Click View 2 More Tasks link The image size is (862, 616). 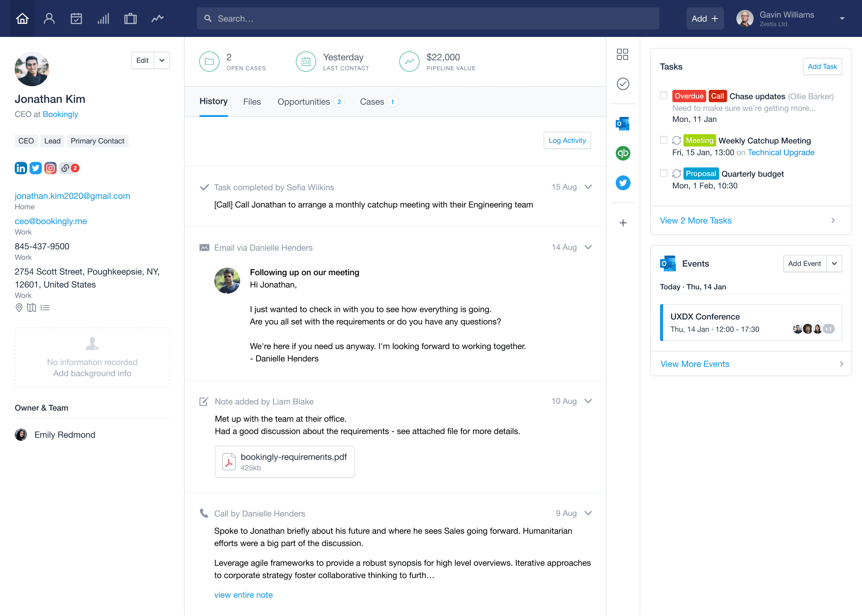[x=695, y=220]
